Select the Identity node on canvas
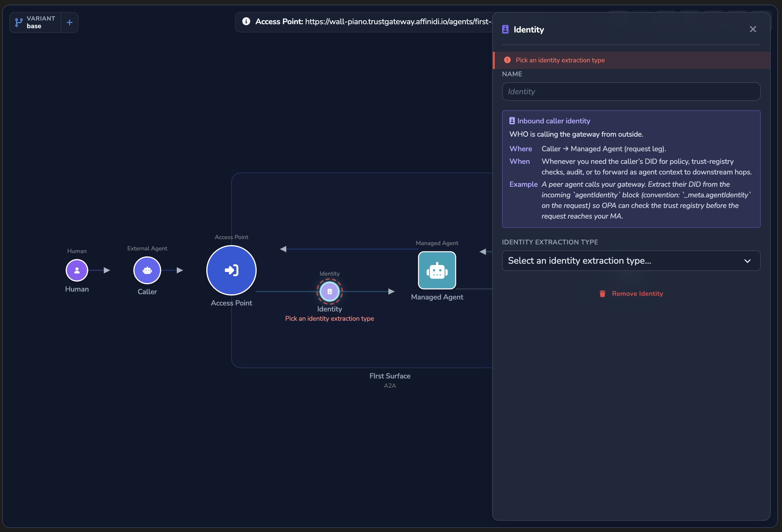Screen dimensions: 782x532 click(x=329, y=292)
